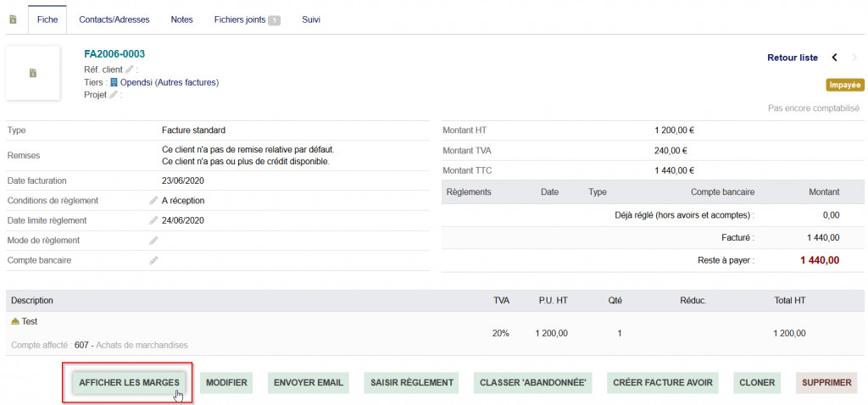This screenshot has height=405, width=868.
Task: Edit Compte bancaire pencil icon
Action: [154, 261]
